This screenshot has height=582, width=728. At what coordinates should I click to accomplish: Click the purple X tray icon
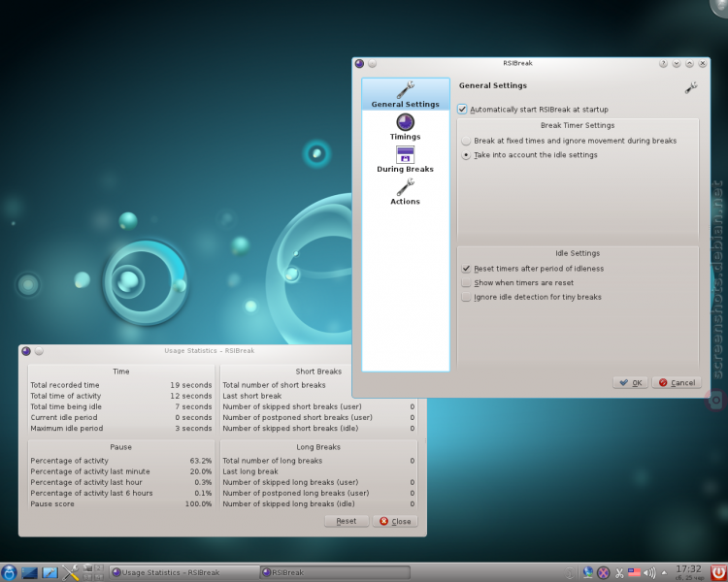pyautogui.click(x=603, y=573)
